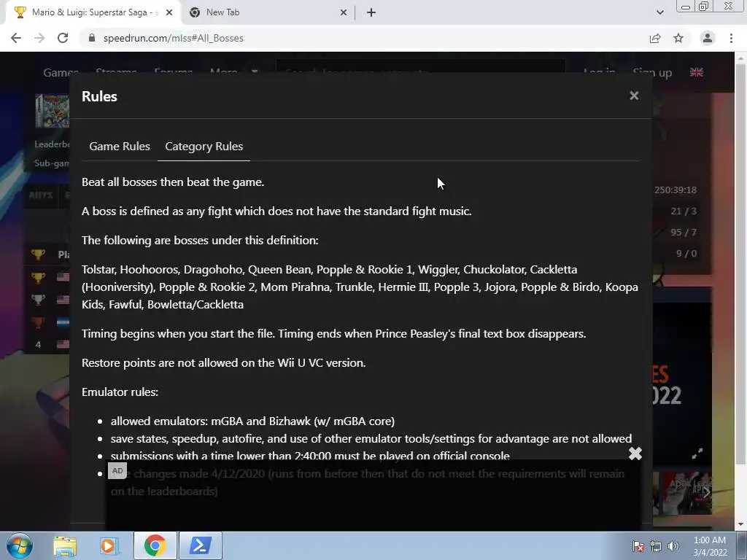Click the Action Center flag tray icon
The image size is (747, 560).
pyautogui.click(x=638, y=545)
